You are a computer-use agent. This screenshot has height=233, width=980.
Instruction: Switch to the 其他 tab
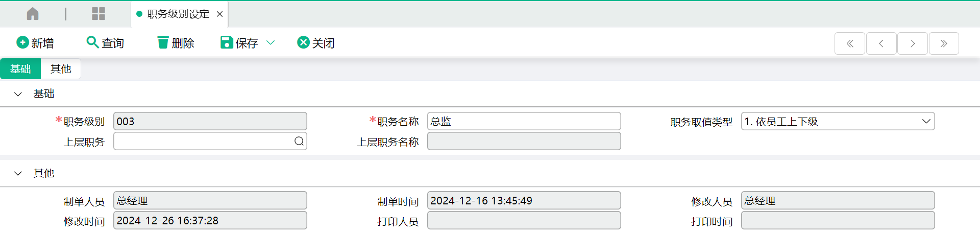click(x=61, y=69)
